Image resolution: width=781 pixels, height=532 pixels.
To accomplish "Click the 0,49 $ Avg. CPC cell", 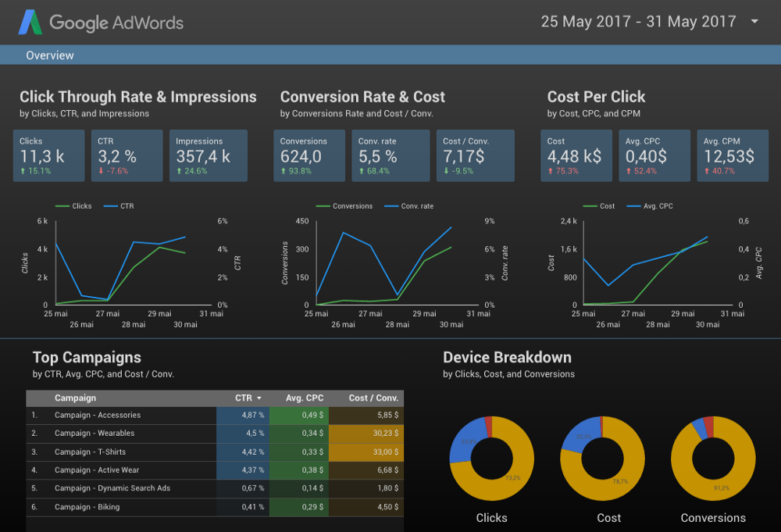I will [299, 415].
